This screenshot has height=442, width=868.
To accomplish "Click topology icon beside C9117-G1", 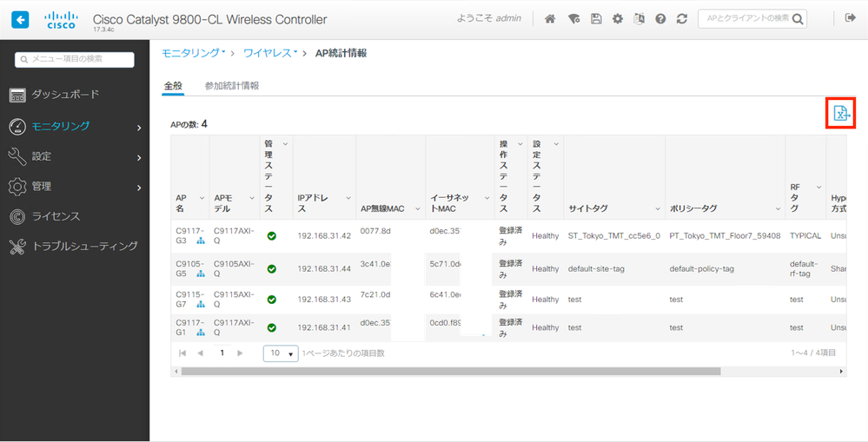I will (201, 333).
